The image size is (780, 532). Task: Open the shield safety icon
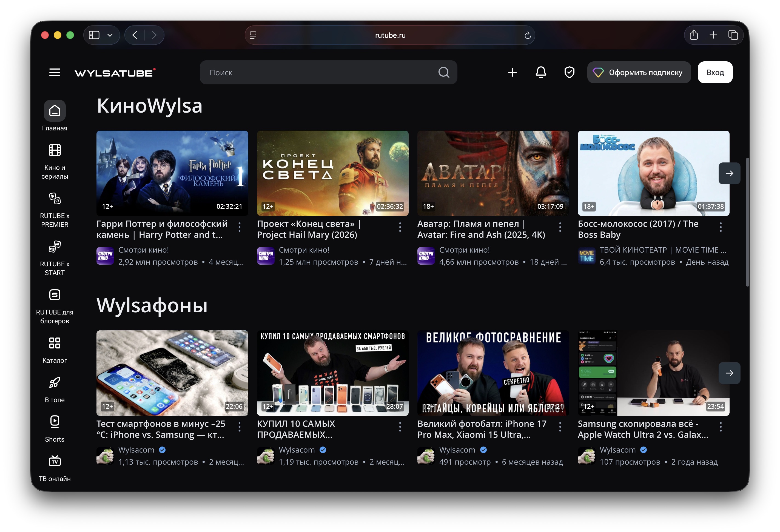pyautogui.click(x=569, y=72)
